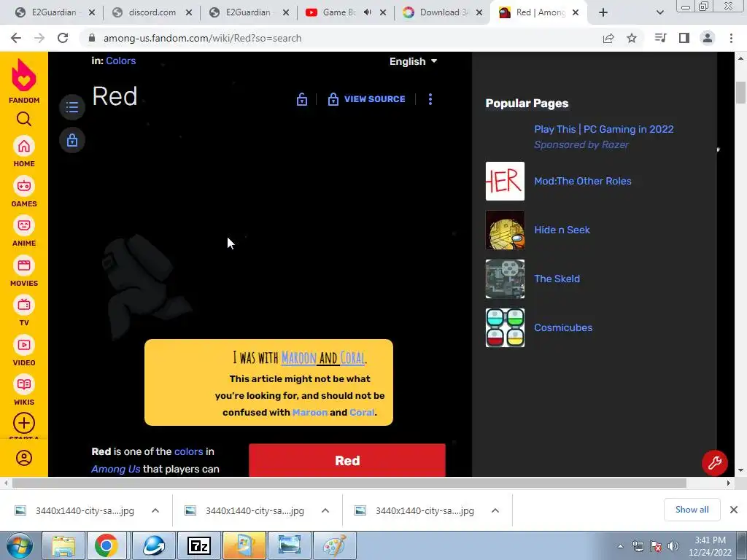Screen dimensions: 747x560
Task: Expand options for second downloaded jpg
Action: pos(325,510)
